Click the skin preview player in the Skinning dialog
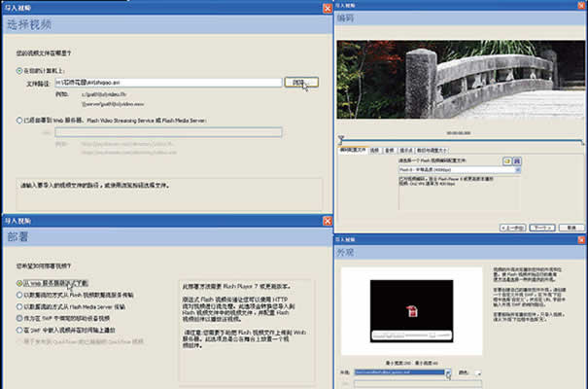 pyautogui.click(x=411, y=311)
